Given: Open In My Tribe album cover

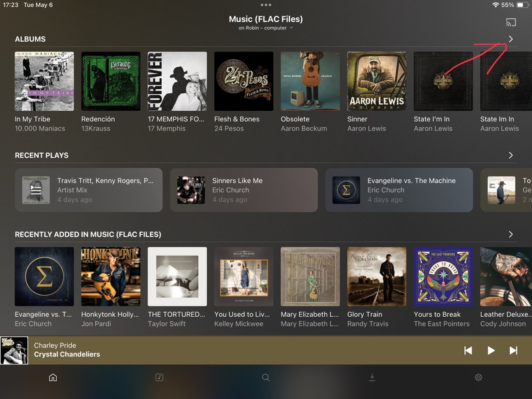Looking at the screenshot, I should [x=44, y=81].
